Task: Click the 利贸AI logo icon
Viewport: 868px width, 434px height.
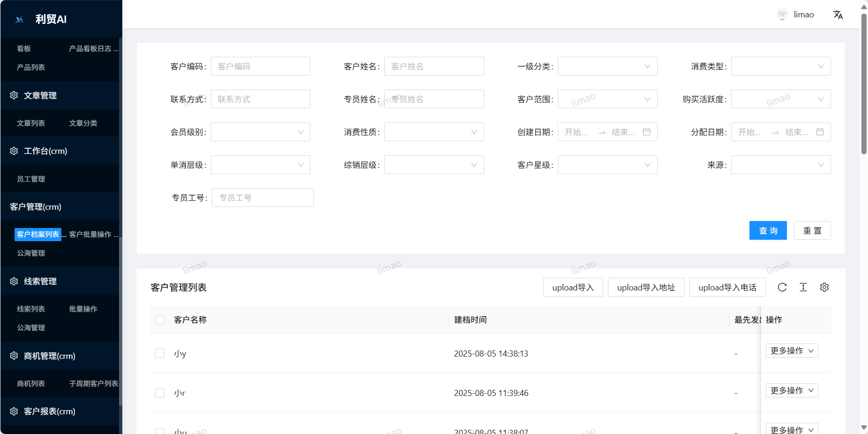Action: pos(20,19)
